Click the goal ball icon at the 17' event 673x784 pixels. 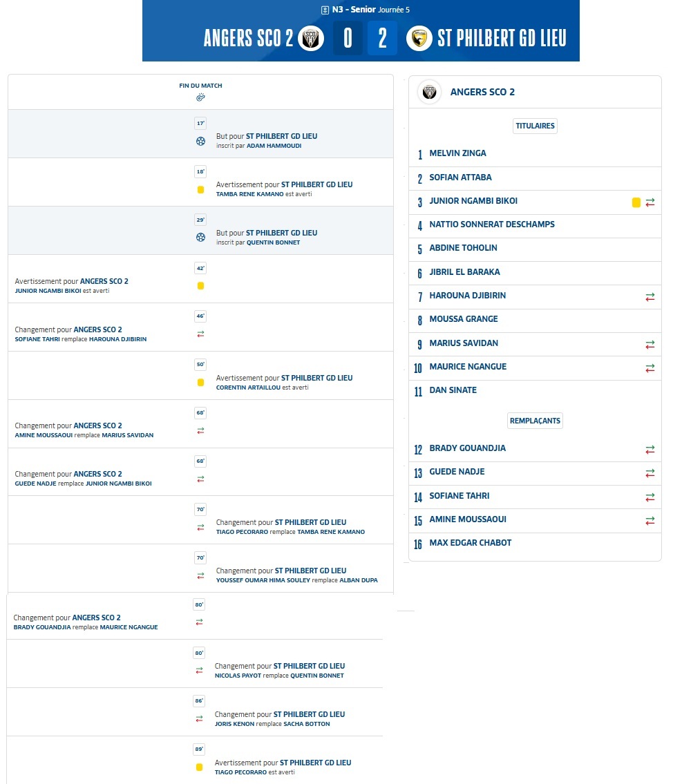coord(200,142)
